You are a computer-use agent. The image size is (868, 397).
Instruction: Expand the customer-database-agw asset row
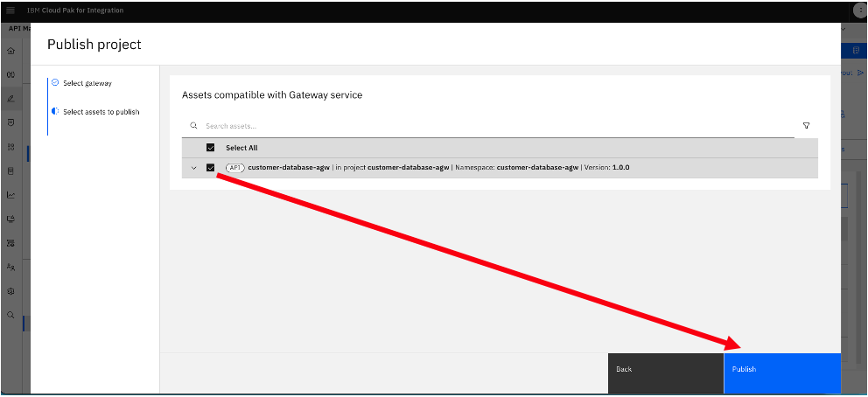tap(193, 168)
